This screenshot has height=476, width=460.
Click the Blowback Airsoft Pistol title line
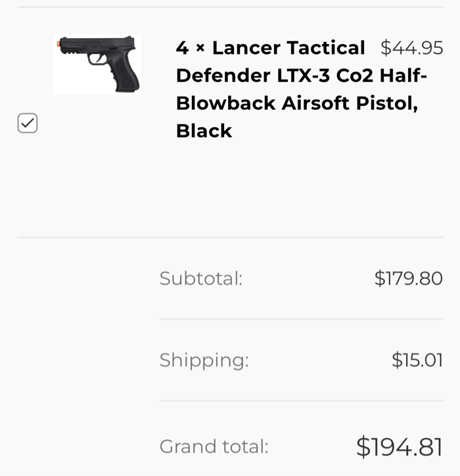tap(296, 103)
